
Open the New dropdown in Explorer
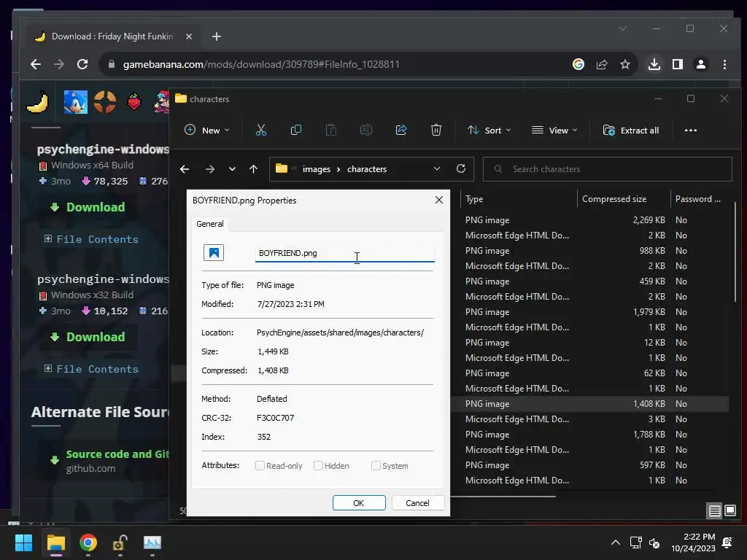(x=206, y=130)
